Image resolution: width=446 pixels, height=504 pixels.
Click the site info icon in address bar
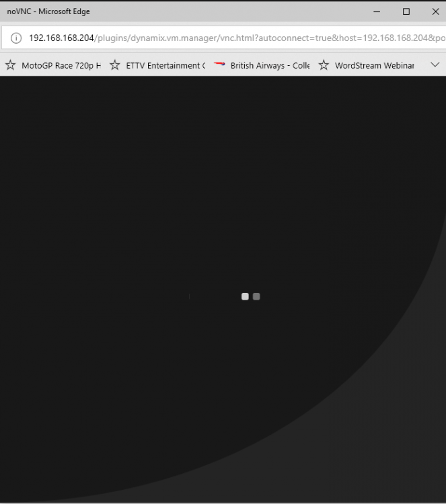(16, 38)
